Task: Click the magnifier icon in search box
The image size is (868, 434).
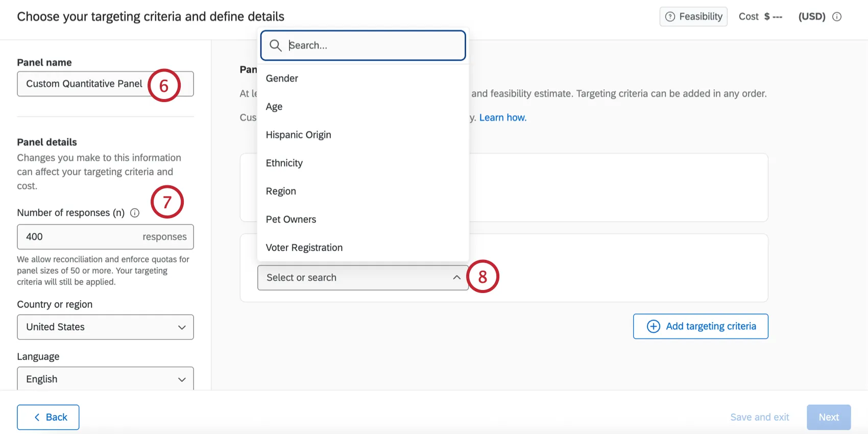Action: [276, 45]
